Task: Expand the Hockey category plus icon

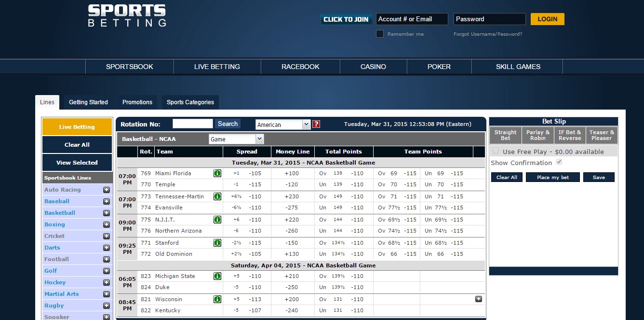Action: 107,282
